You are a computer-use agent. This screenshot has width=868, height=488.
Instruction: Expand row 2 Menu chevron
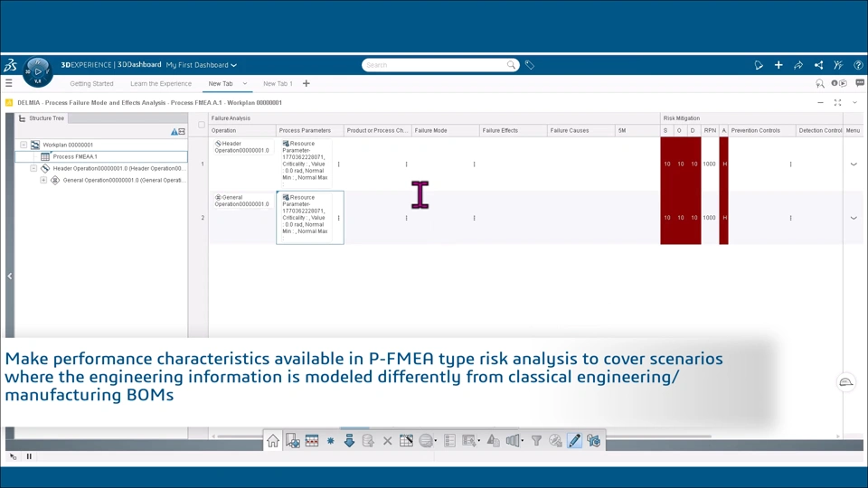pos(854,218)
